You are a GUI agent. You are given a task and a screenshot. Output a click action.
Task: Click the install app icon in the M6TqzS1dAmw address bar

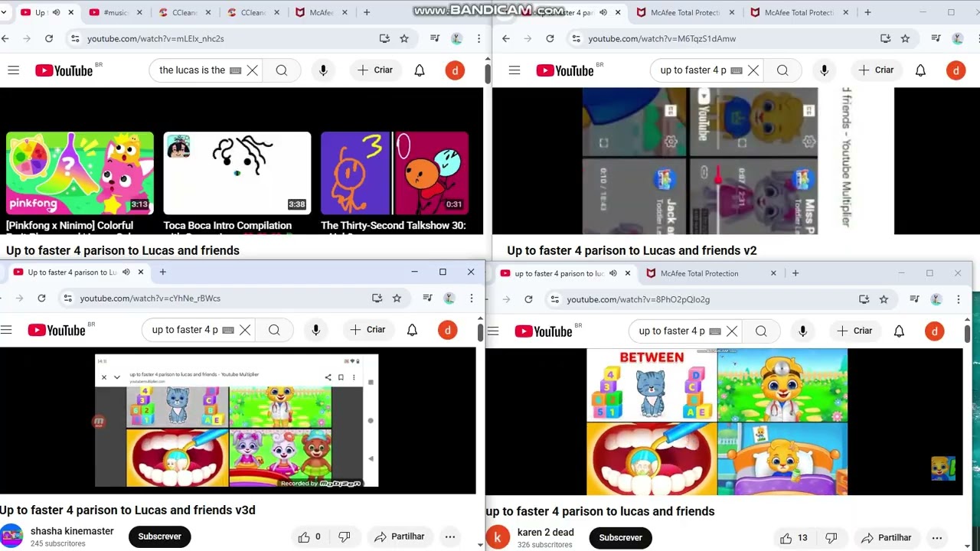[885, 38]
